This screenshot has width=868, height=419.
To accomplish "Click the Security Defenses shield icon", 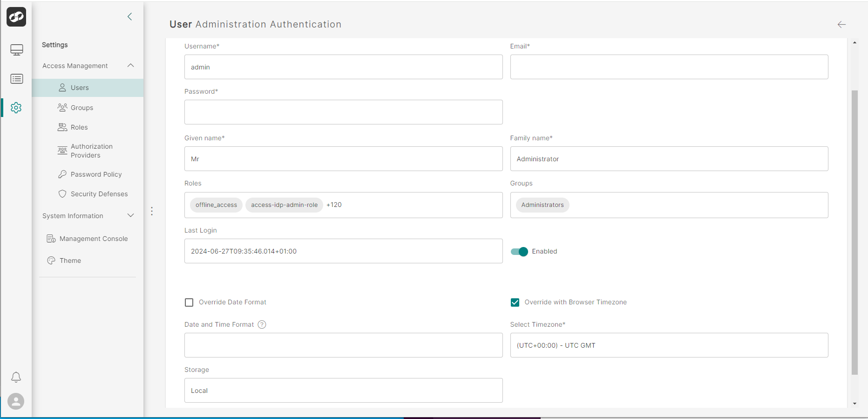I will (62, 194).
